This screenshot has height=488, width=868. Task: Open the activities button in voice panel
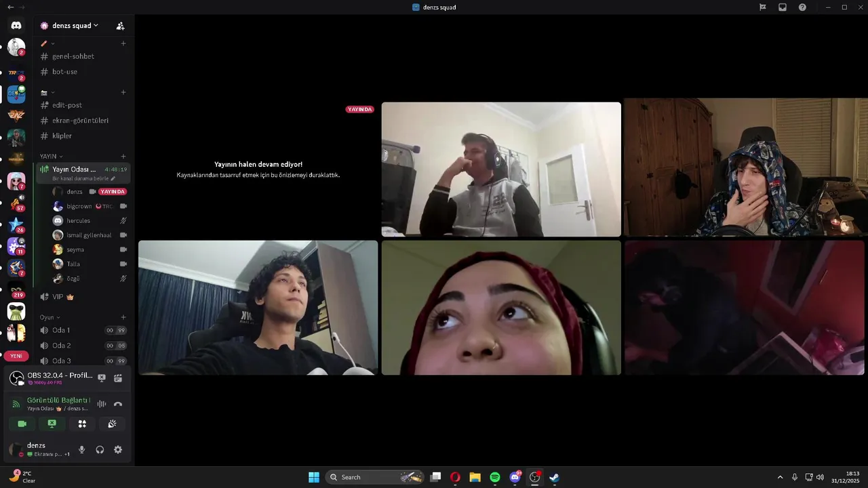point(82,424)
